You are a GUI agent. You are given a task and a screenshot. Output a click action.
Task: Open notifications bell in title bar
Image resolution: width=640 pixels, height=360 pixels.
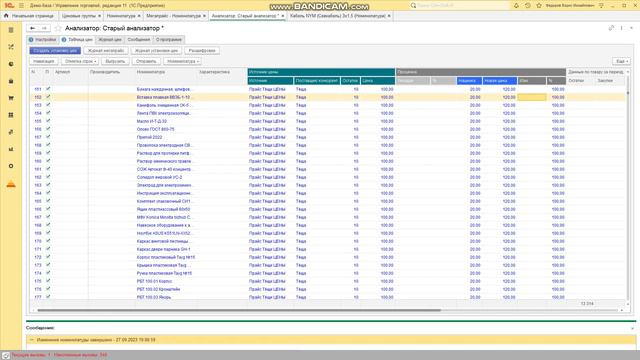(516, 5)
